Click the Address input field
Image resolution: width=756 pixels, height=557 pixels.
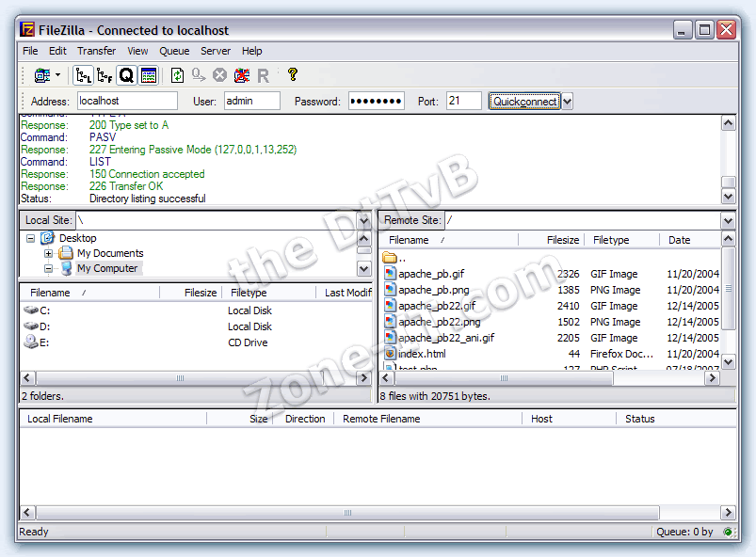(x=127, y=101)
